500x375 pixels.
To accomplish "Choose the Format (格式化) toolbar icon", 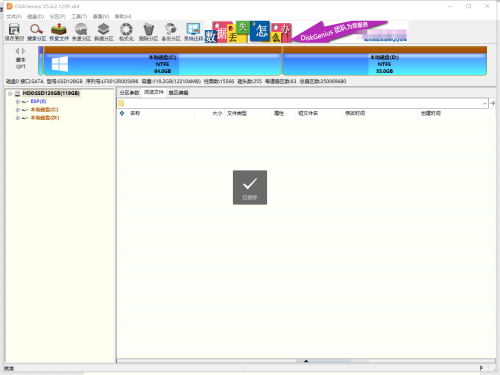I will tap(126, 32).
